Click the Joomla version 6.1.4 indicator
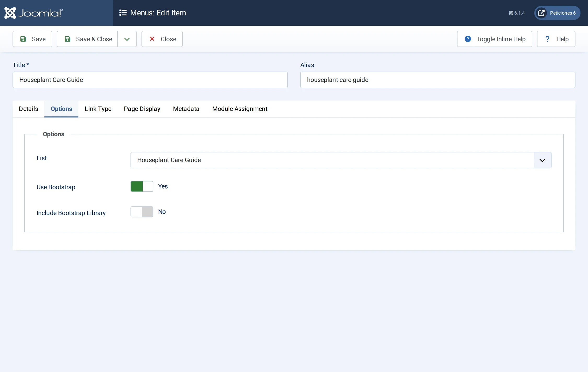Screen dimensions: 588x372 tap(516, 13)
